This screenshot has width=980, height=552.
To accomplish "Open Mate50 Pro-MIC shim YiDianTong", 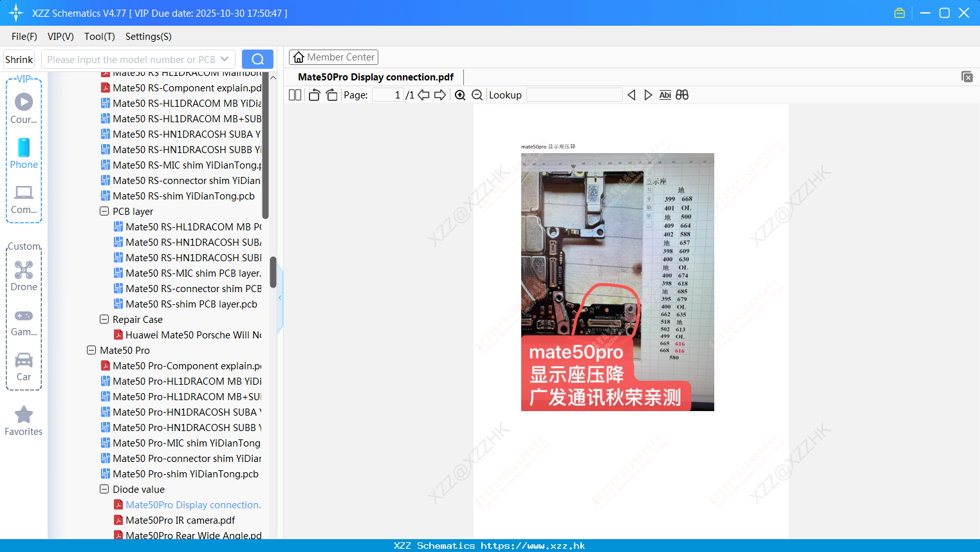I will click(181, 443).
